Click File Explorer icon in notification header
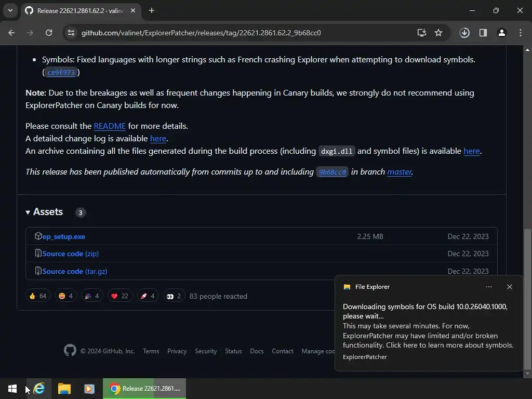 [347, 287]
